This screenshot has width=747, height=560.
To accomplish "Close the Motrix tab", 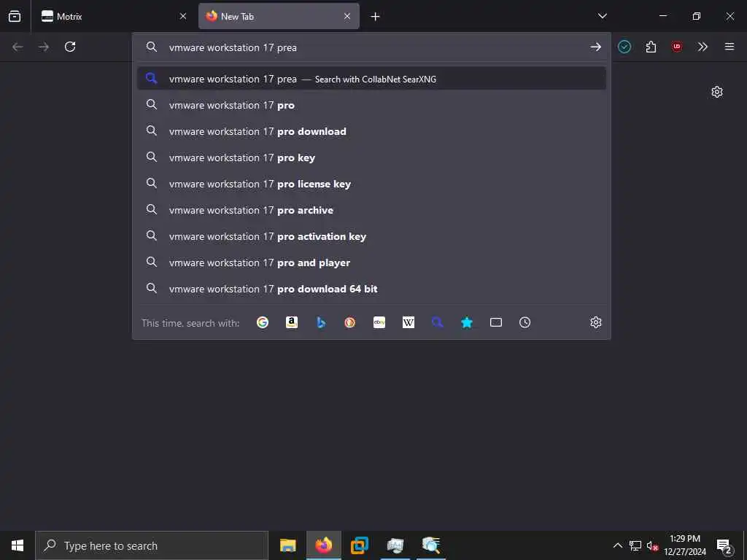I will point(183,16).
